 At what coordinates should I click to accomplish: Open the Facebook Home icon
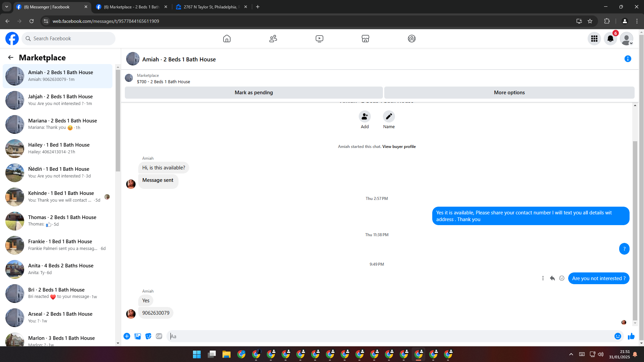click(227, 39)
